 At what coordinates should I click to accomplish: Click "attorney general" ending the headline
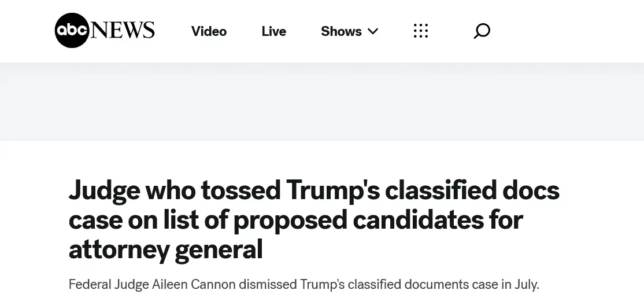pos(165,250)
